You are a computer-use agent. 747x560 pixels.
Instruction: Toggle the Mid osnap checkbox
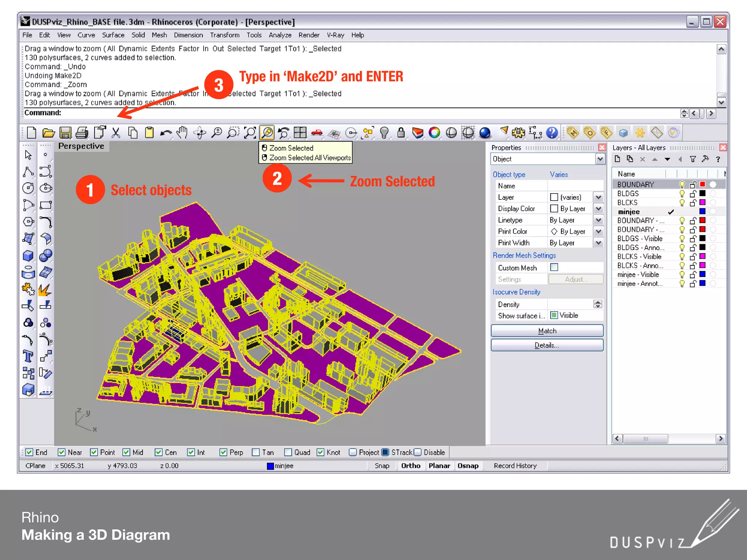click(x=126, y=452)
